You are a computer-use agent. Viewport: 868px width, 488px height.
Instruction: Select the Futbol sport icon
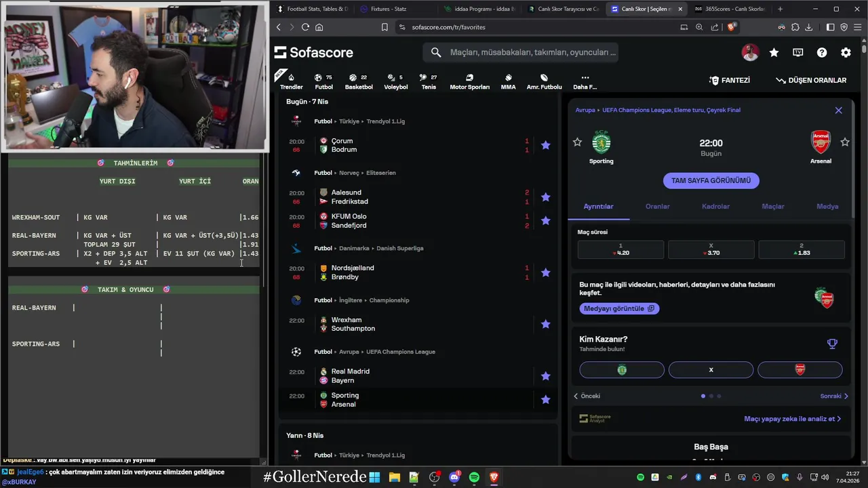click(x=323, y=81)
